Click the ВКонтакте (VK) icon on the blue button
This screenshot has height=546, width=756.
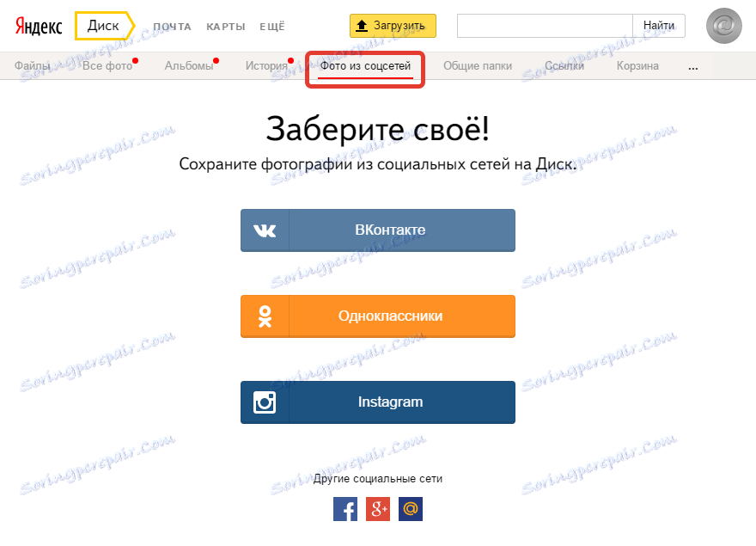[265, 230]
